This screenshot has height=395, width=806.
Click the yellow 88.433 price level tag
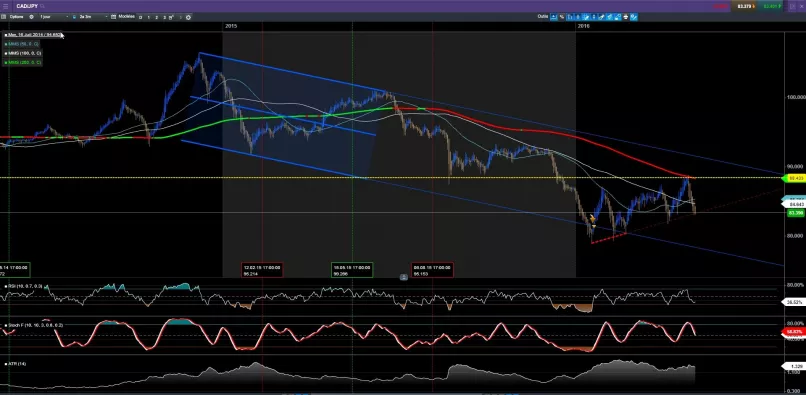[793, 178]
